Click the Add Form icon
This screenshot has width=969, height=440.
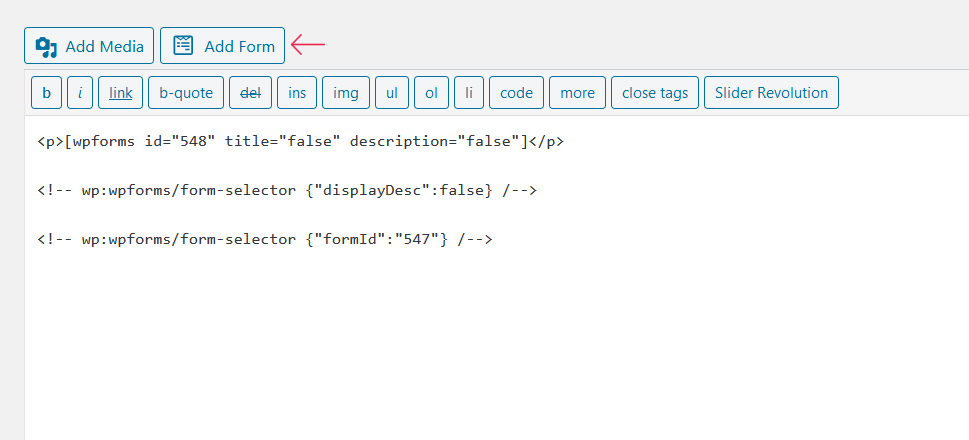[183, 46]
